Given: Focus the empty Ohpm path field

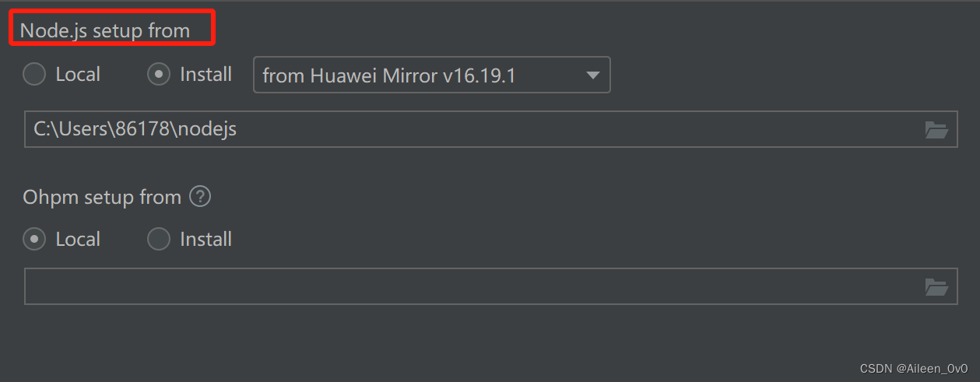Looking at the screenshot, I should [x=467, y=286].
